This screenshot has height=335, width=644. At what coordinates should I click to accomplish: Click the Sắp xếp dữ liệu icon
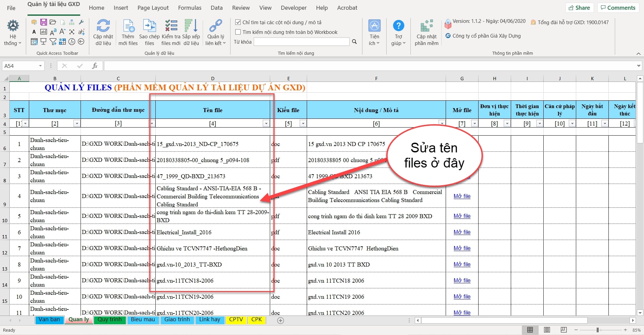tap(191, 26)
